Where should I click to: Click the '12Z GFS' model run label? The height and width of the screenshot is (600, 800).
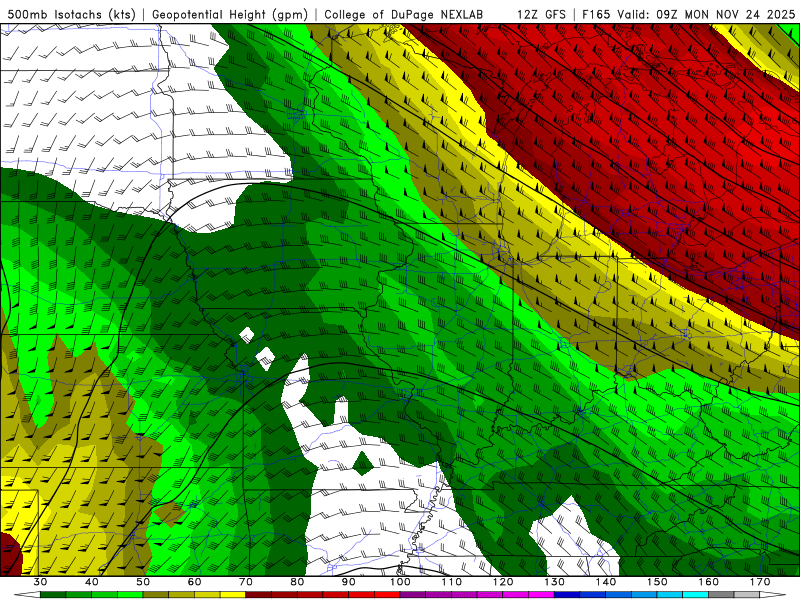pyautogui.click(x=541, y=14)
